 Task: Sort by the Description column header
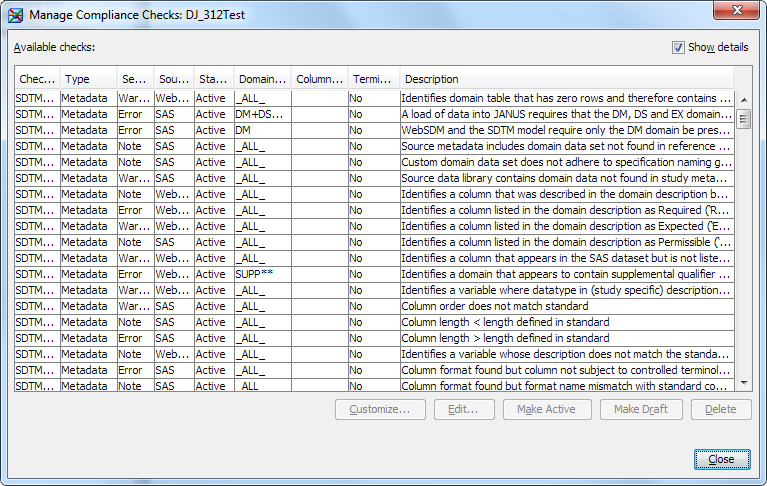[567, 79]
